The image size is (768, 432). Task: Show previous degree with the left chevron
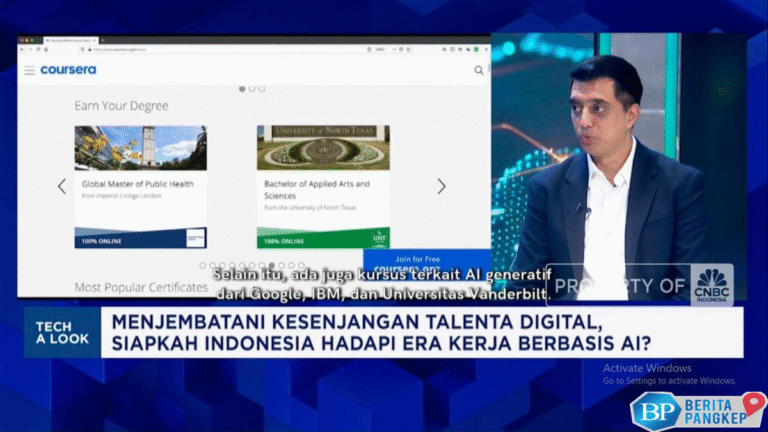62,186
